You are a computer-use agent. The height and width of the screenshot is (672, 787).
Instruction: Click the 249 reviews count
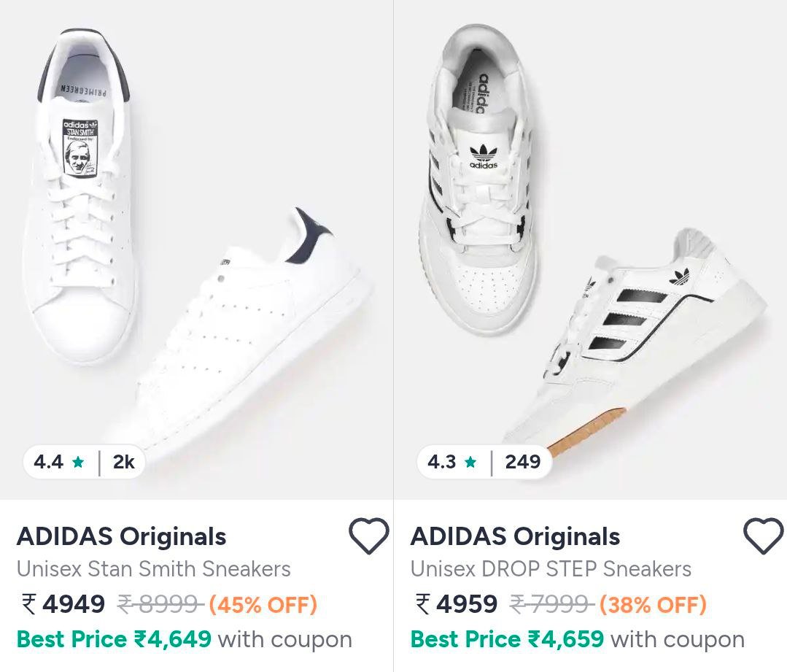[x=522, y=462]
